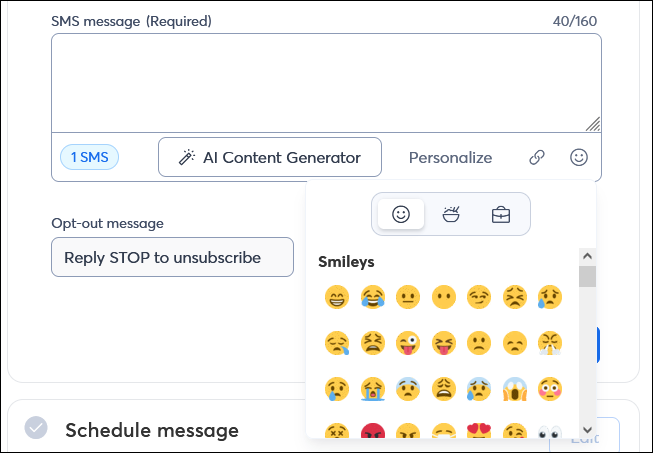The image size is (653, 453).
Task: Pick the winking tongue-out emoji
Action: 408,343
